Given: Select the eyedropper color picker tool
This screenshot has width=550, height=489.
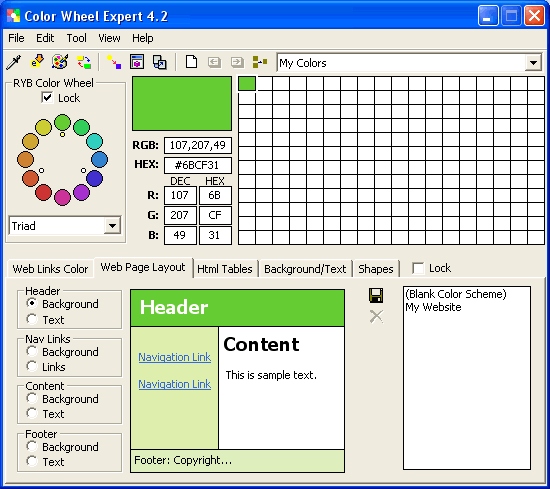Looking at the screenshot, I should tap(14, 62).
